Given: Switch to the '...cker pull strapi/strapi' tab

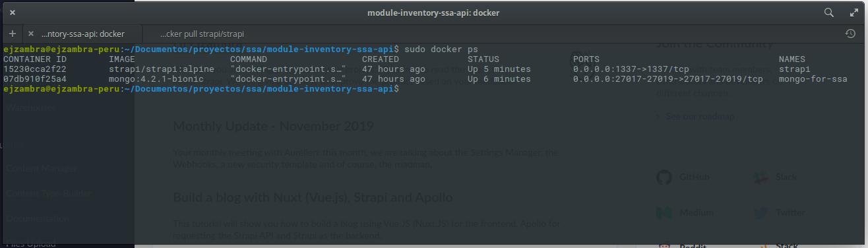Looking at the screenshot, I should 202,34.
